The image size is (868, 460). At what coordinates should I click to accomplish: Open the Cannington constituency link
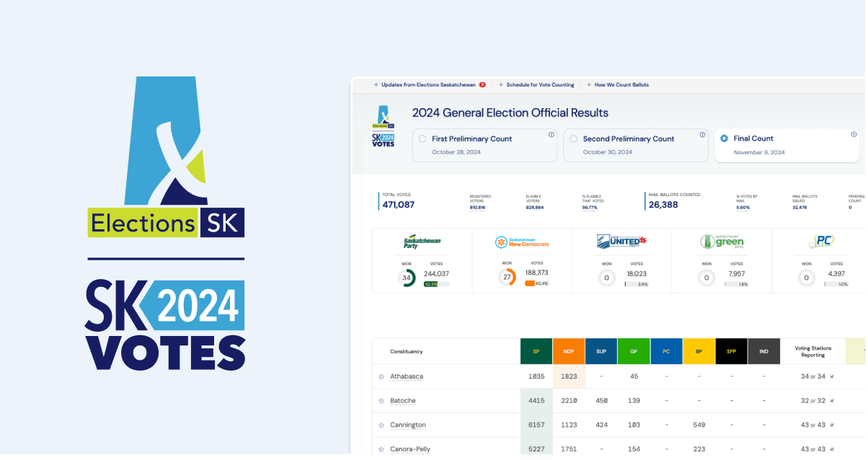(408, 425)
